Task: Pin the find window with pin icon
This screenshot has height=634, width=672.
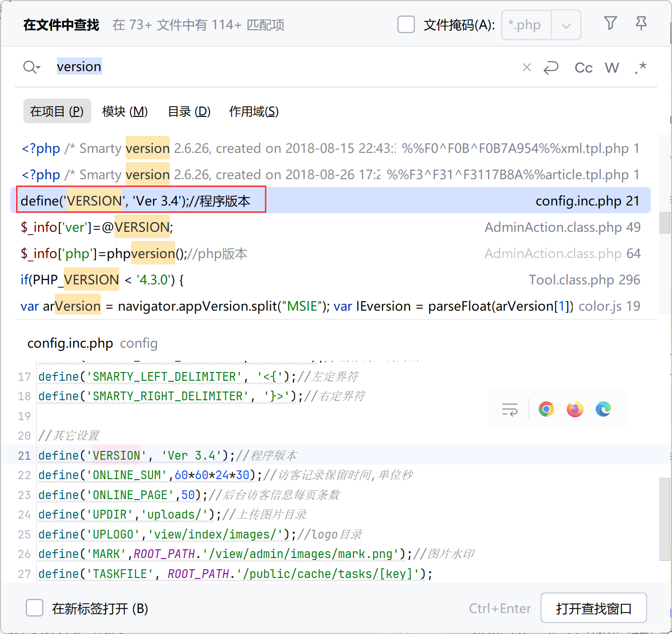Action: (641, 23)
